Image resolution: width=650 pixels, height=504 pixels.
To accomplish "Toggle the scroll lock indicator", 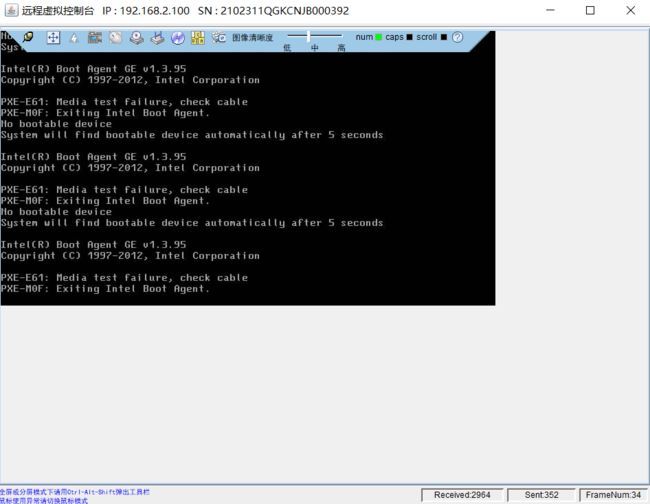I will click(444, 37).
